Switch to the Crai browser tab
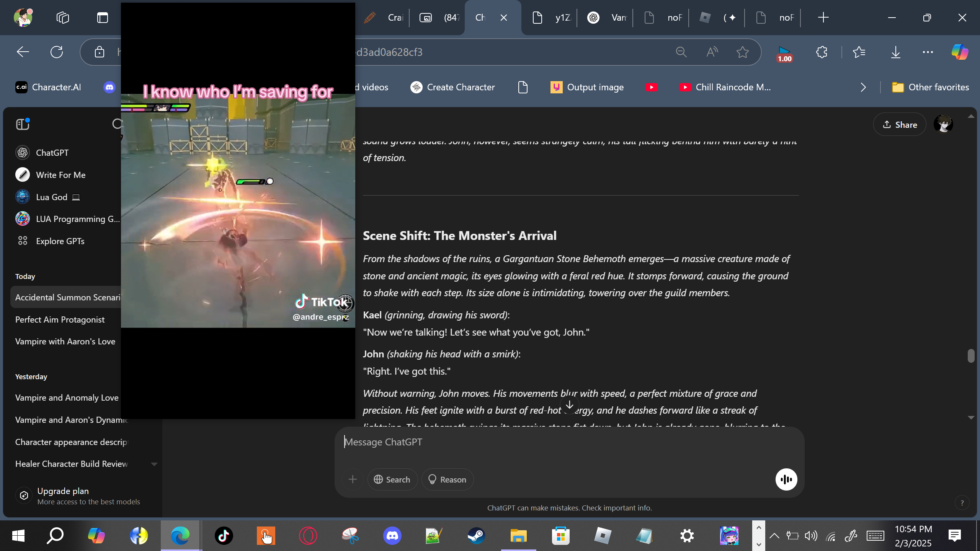980x551 pixels. [383, 18]
